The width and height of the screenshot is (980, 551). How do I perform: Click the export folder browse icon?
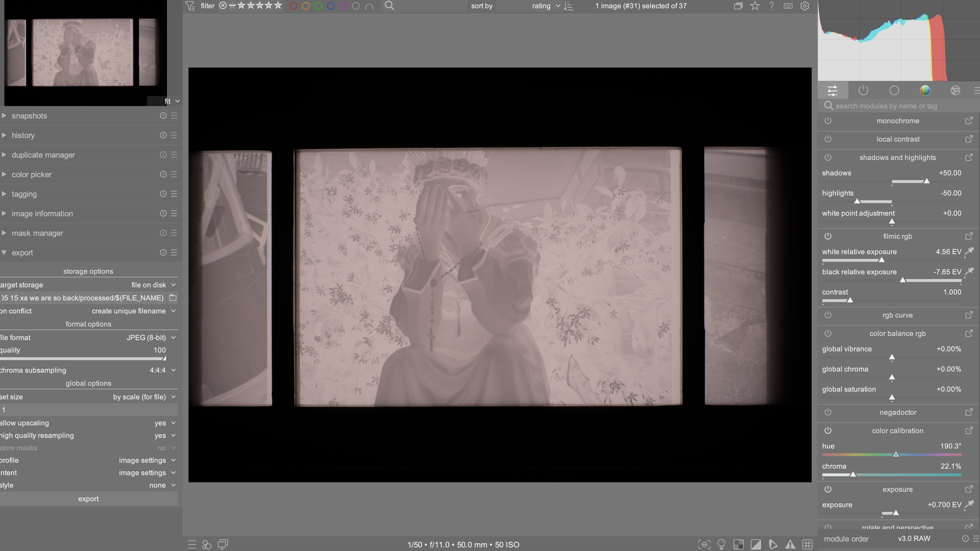(173, 298)
